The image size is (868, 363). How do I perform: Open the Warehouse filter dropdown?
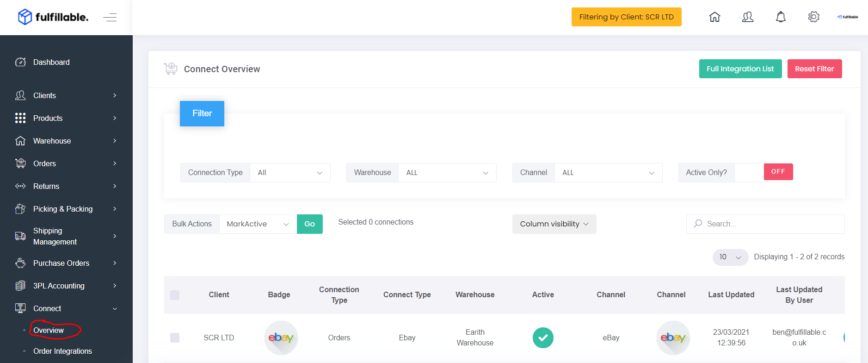[x=447, y=173]
